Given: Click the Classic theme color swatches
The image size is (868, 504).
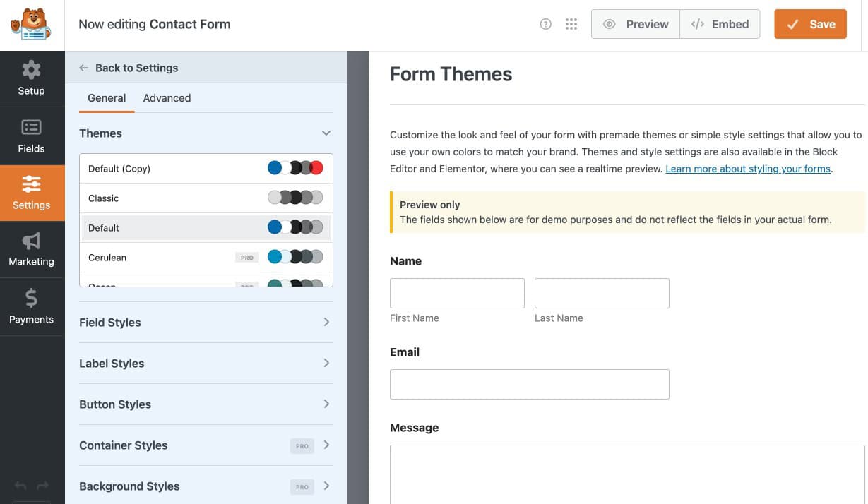Looking at the screenshot, I should [x=295, y=198].
